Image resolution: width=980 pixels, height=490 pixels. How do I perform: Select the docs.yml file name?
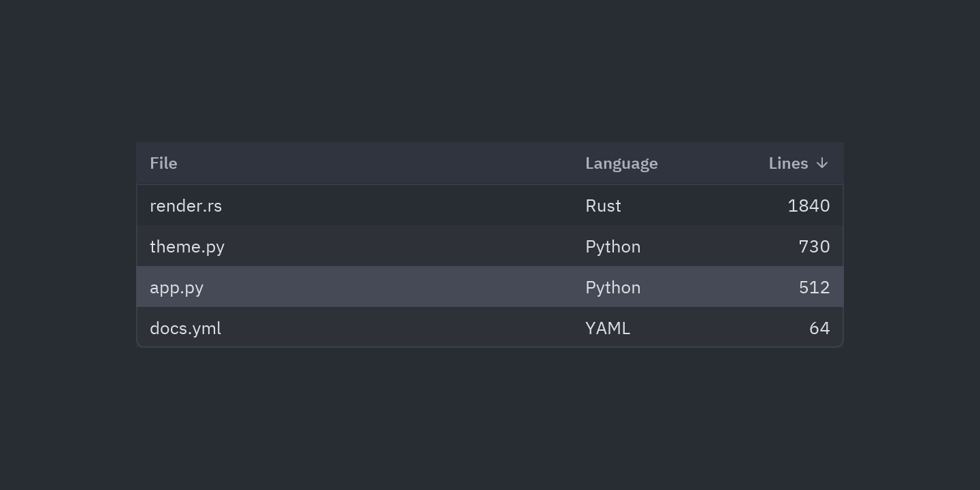pyautogui.click(x=185, y=328)
